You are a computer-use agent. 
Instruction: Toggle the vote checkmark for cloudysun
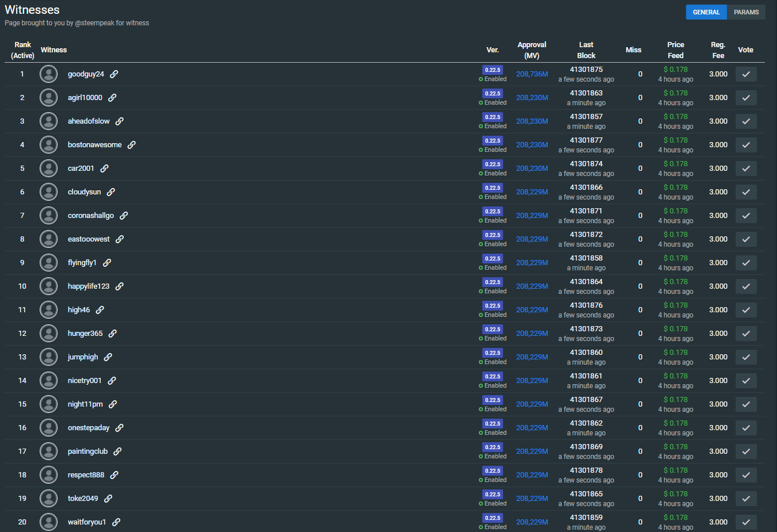coord(746,192)
